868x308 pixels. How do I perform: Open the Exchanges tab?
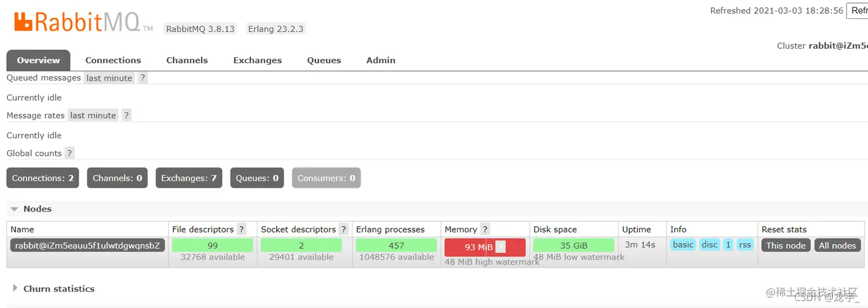click(257, 60)
